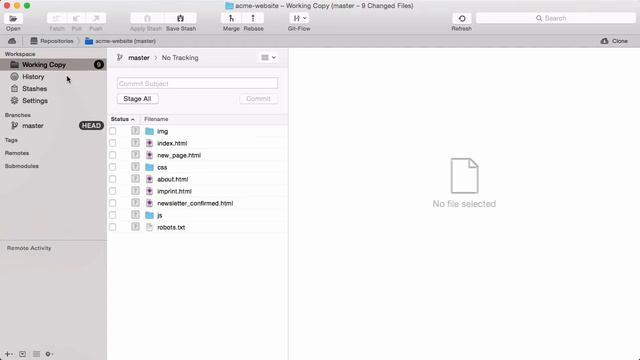
Task: Select the file newsletter_confirmed.html
Action: coord(195,203)
